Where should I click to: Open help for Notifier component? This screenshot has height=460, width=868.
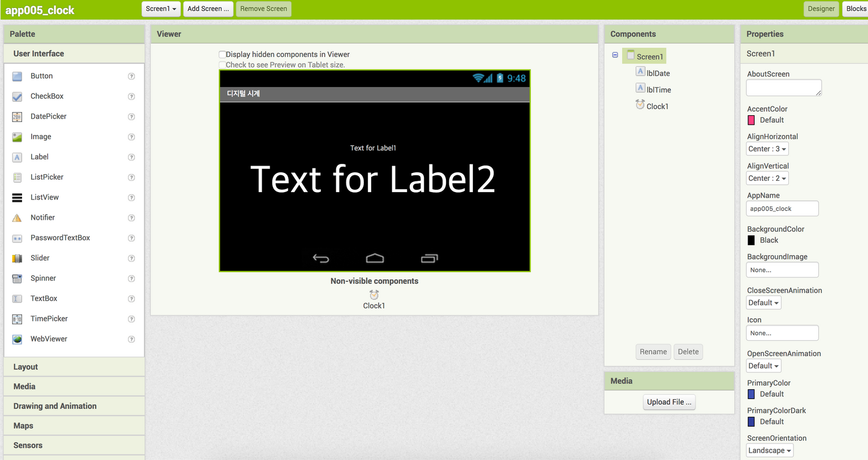pyautogui.click(x=131, y=218)
